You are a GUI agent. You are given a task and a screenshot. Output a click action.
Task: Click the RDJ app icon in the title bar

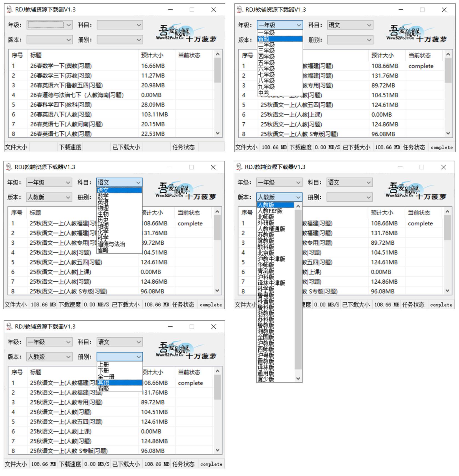(x=9, y=9)
